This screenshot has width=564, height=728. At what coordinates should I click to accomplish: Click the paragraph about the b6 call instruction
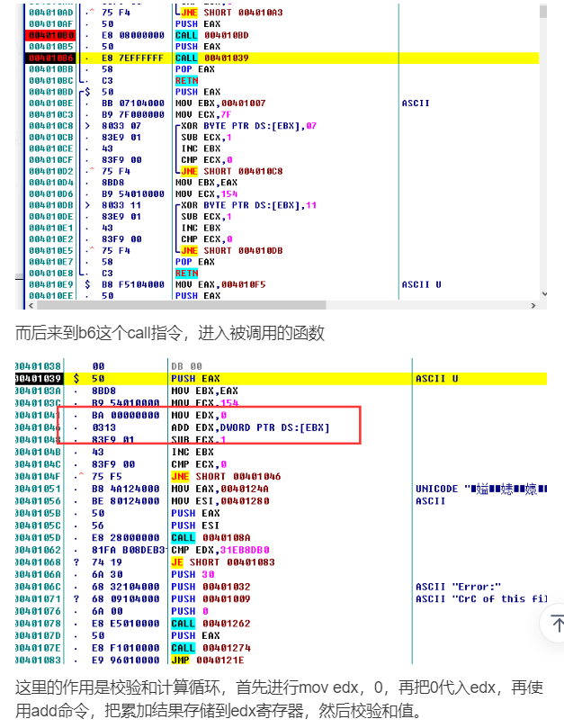(x=170, y=333)
